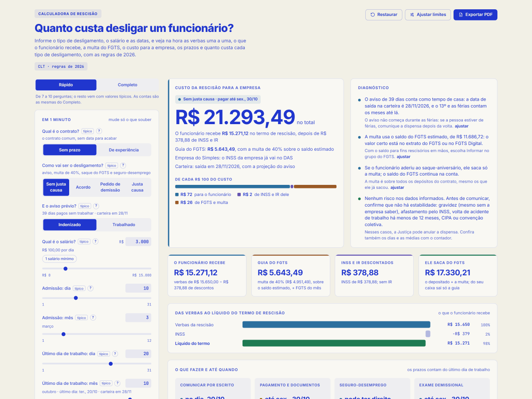Switch to the Completo mode tab
The width and height of the screenshot is (532, 399).
click(128, 85)
